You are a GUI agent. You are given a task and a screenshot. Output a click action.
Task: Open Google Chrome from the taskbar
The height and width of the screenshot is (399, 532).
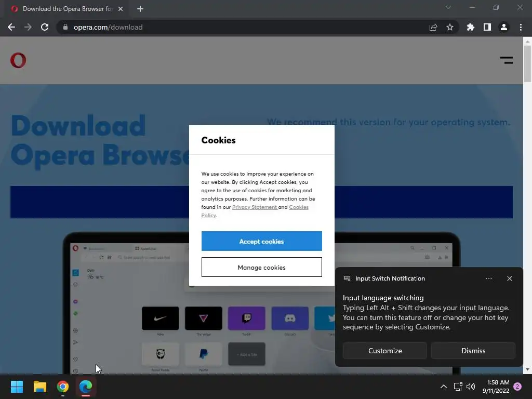(x=63, y=387)
